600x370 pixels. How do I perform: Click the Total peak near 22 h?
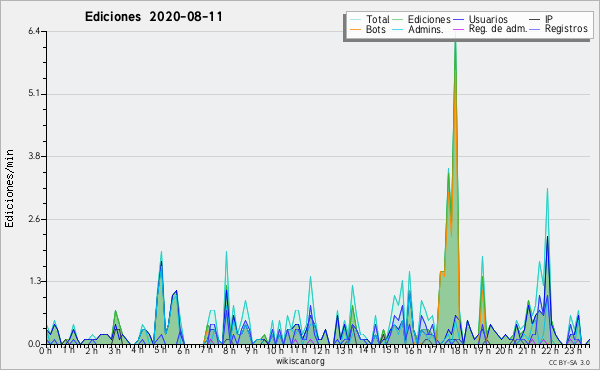coord(548,189)
